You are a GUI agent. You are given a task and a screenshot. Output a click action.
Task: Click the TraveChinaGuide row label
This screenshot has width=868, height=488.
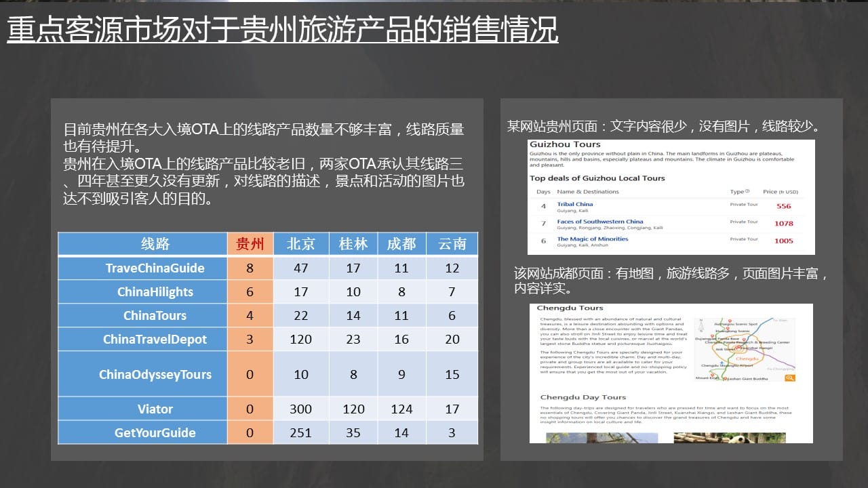click(x=155, y=268)
